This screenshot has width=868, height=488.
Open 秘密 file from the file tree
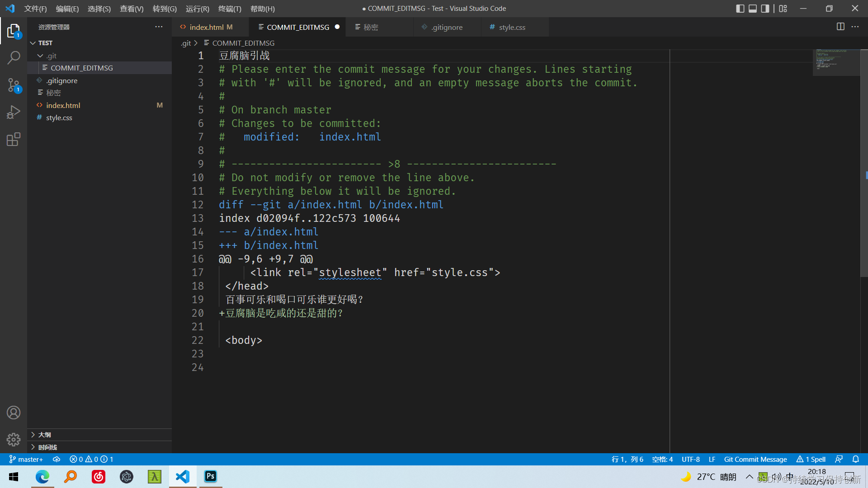coord(99,93)
